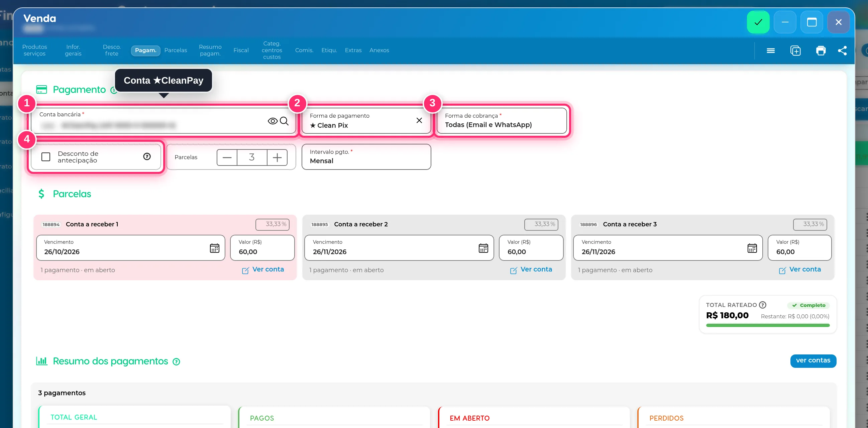Share the sale via share icon
The height and width of the screenshot is (428, 868).
point(842,50)
